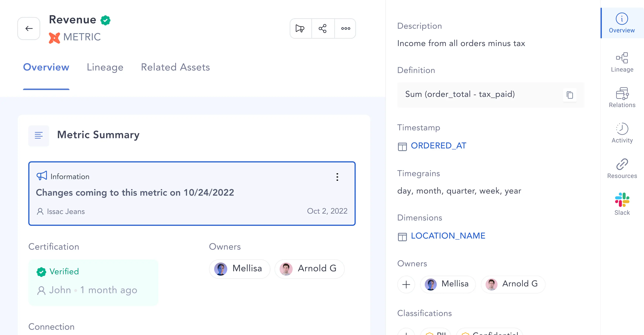Open the announcement megaphone button in header
The image size is (644, 335).
click(x=300, y=28)
